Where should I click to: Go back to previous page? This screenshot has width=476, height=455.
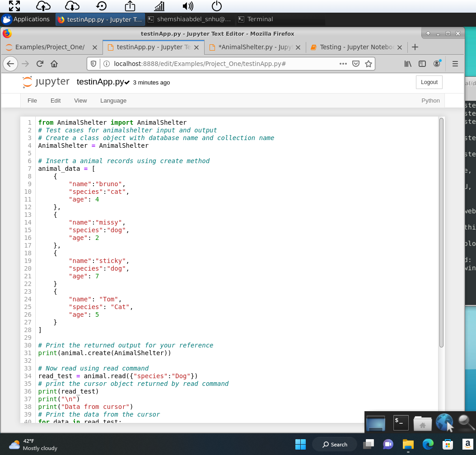click(10, 64)
